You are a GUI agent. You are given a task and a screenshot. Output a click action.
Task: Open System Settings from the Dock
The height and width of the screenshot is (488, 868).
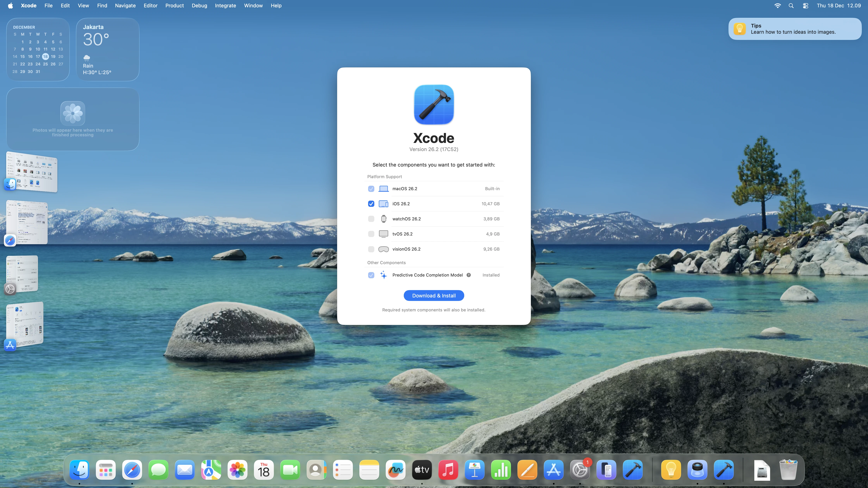pyautogui.click(x=580, y=470)
